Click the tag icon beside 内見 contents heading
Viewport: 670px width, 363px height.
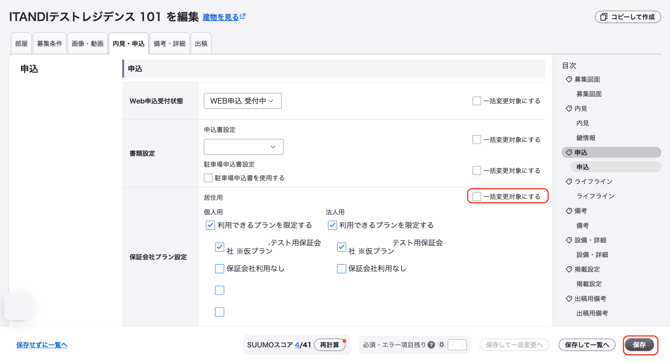pyautogui.click(x=569, y=108)
